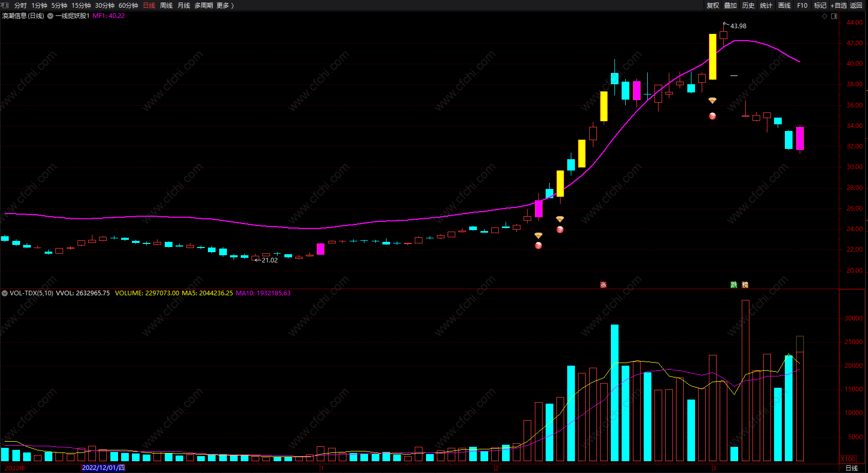Click the 标记 mark button
This screenshot has height=473, width=868.
(820, 5)
